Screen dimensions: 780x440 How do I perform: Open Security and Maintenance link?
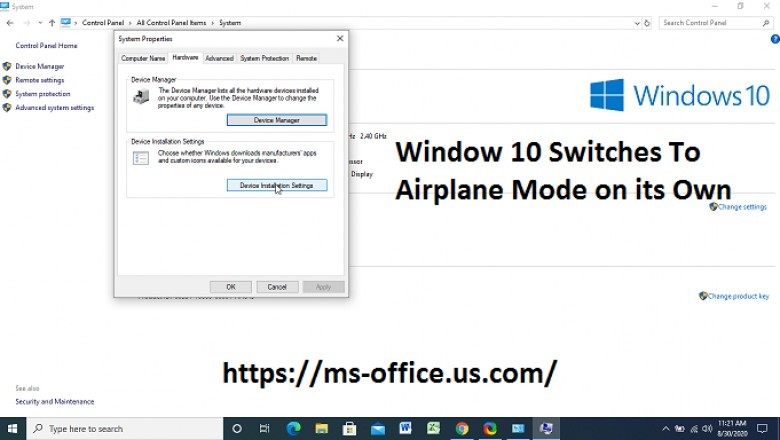pos(55,401)
